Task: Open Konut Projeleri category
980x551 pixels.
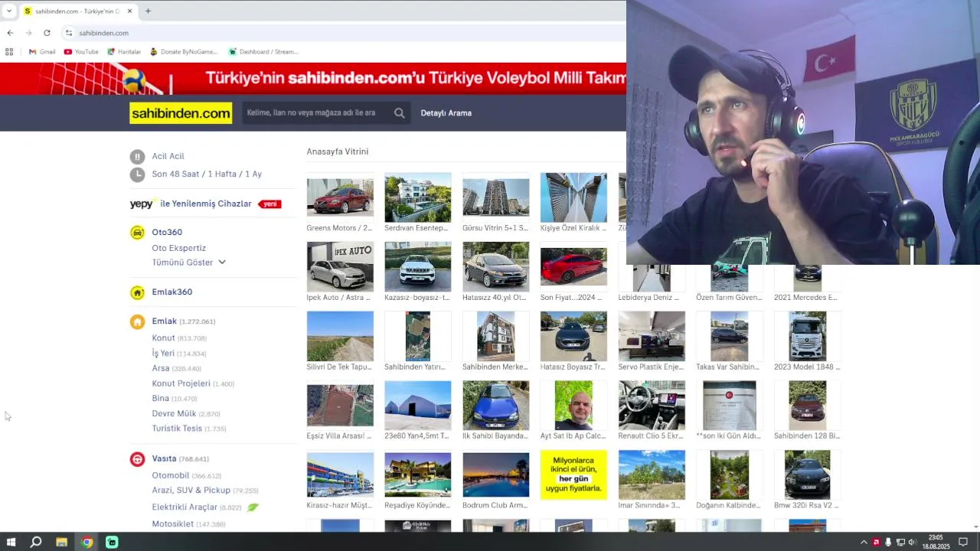Action: [181, 383]
